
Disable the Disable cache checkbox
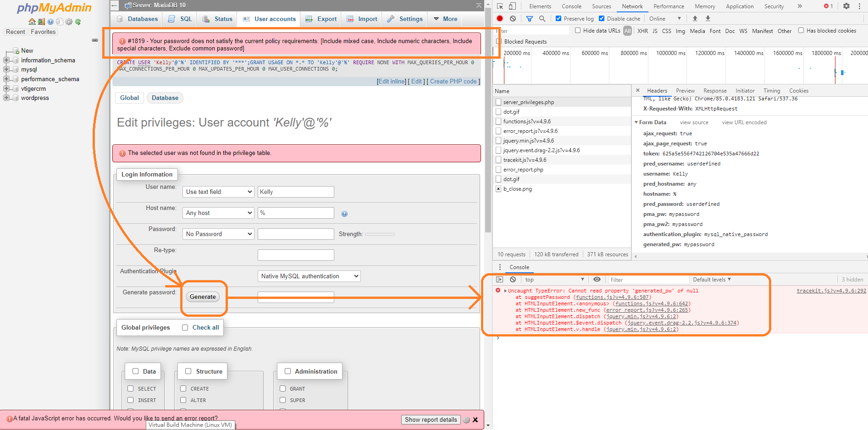(601, 18)
